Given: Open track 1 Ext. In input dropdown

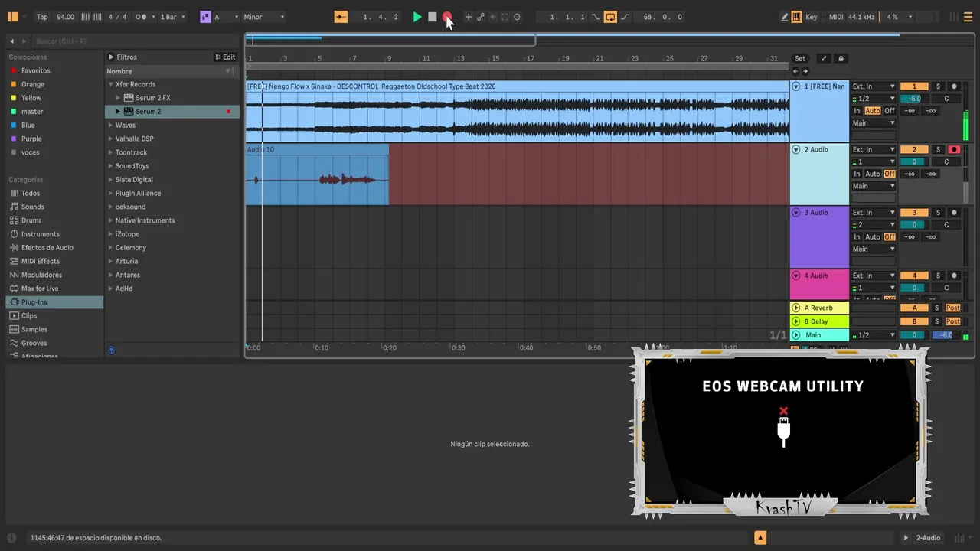Looking at the screenshot, I should 874,86.
